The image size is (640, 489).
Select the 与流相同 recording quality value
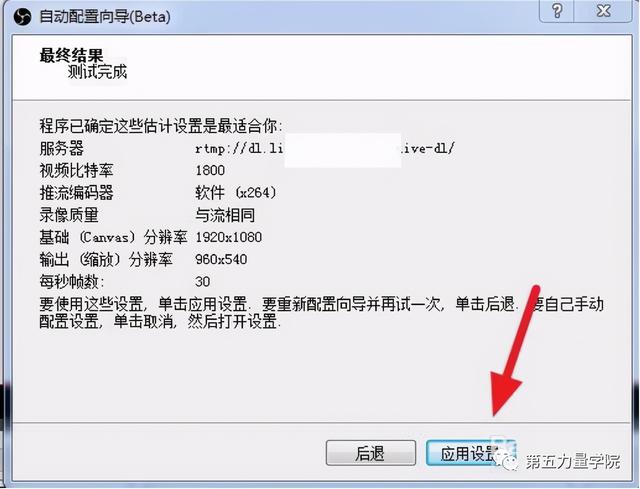pyautogui.click(x=225, y=215)
